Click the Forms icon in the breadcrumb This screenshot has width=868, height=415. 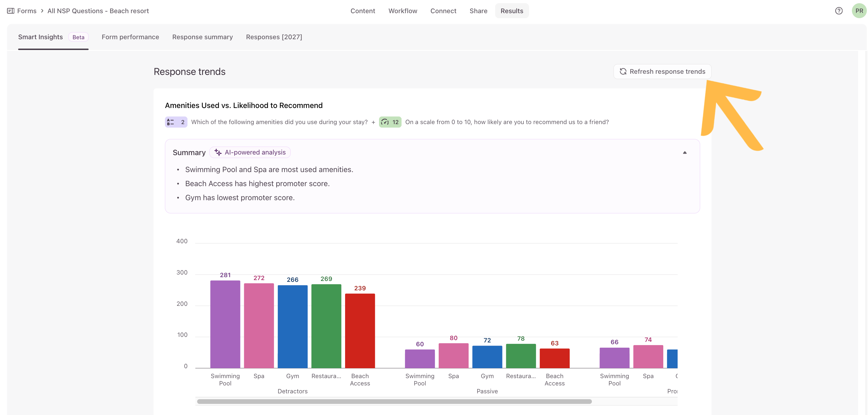tap(11, 11)
